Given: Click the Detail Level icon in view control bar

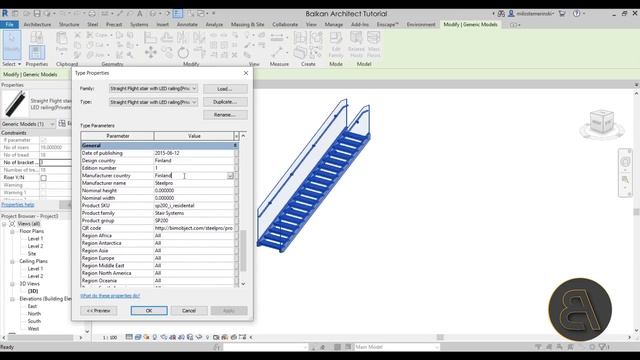Looking at the screenshot, I should coord(129,337).
